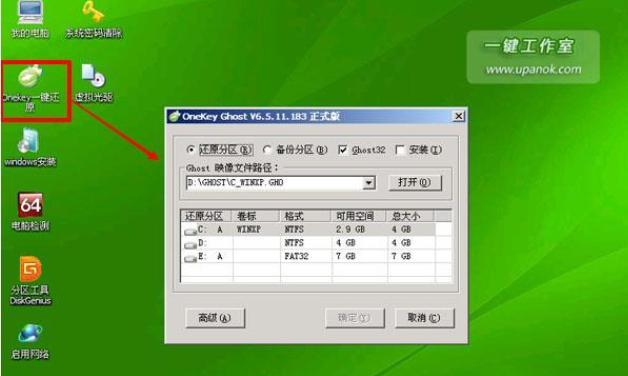The width and height of the screenshot is (628, 376).
Task: Select the 还原分区 radio button
Action: pyautogui.click(x=191, y=150)
